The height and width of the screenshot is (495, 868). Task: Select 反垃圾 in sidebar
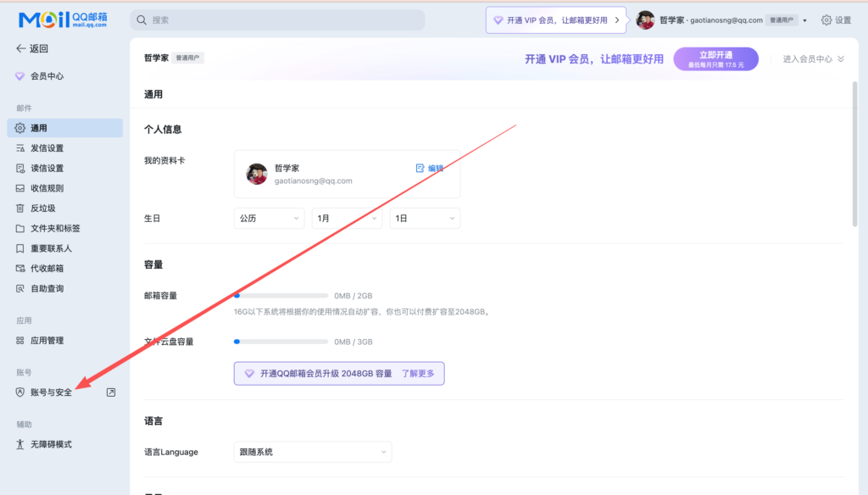42,209
